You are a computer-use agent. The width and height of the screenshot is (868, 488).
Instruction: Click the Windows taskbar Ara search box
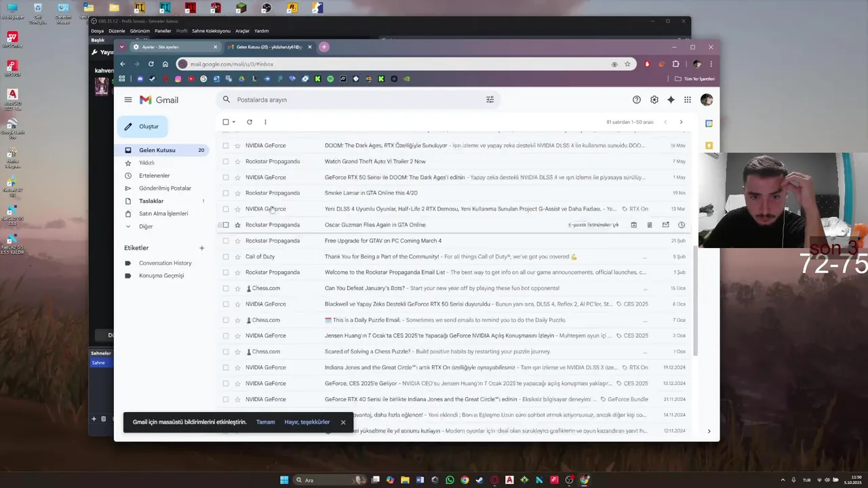[330, 480]
